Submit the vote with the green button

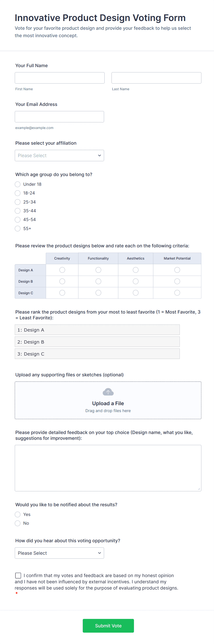108,626
